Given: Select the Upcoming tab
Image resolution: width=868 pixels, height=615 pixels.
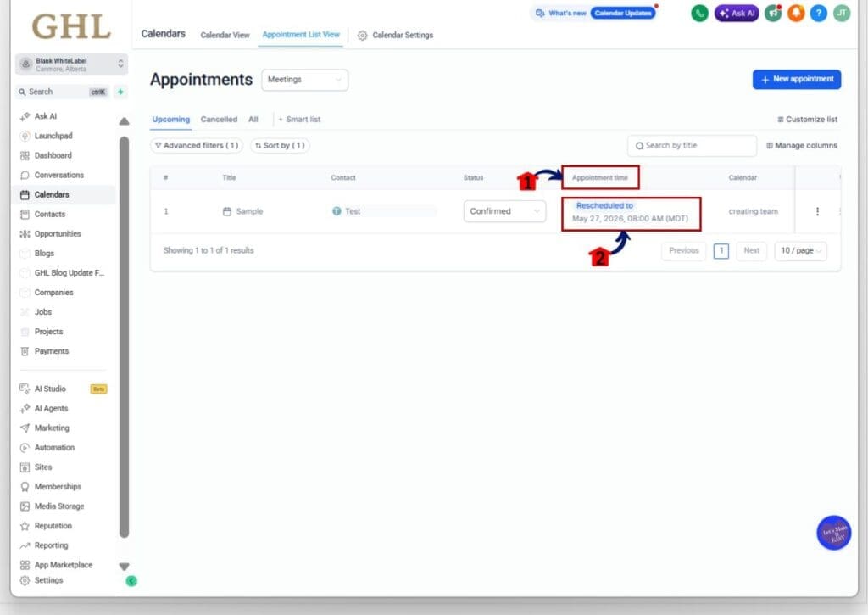Looking at the screenshot, I should click(170, 119).
